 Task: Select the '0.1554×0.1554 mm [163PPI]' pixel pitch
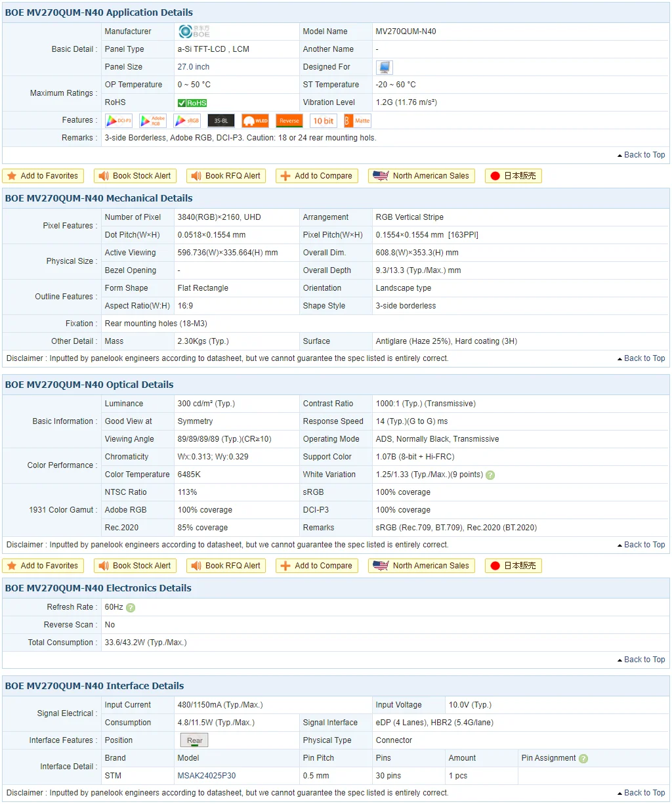pos(427,235)
